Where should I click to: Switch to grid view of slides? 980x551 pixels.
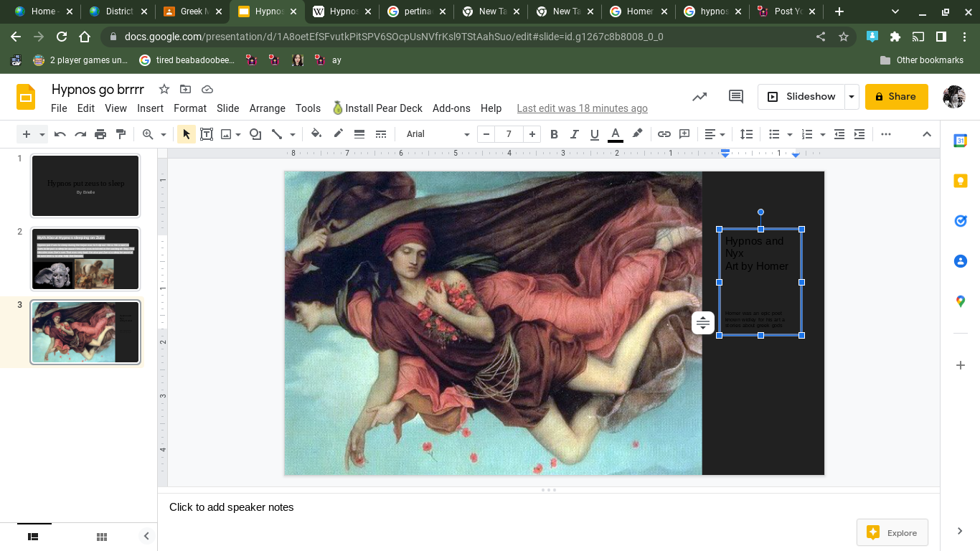[x=102, y=537]
